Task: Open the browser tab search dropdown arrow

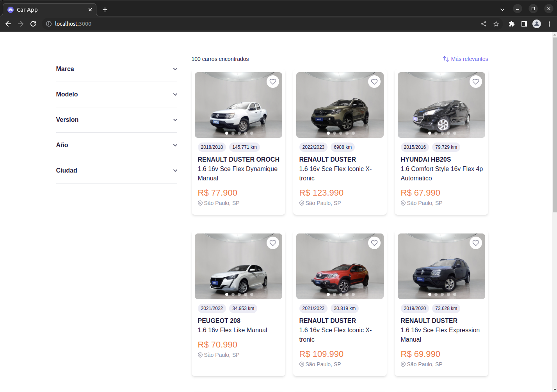Action: 502,9
